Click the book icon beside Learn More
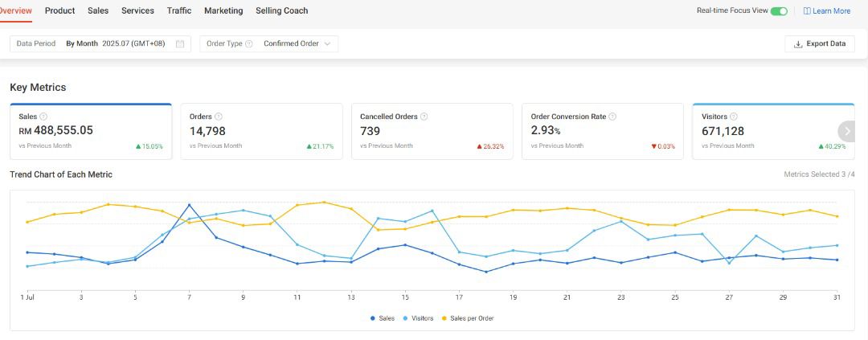 [807, 11]
